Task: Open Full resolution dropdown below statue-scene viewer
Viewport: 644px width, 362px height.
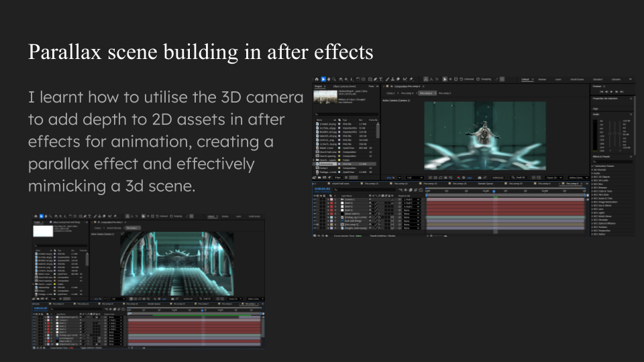Action: [x=415, y=178]
